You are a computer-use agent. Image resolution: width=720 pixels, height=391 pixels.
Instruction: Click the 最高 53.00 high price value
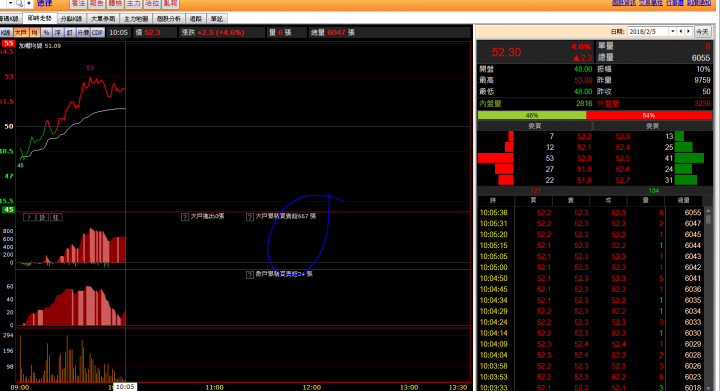pos(583,80)
